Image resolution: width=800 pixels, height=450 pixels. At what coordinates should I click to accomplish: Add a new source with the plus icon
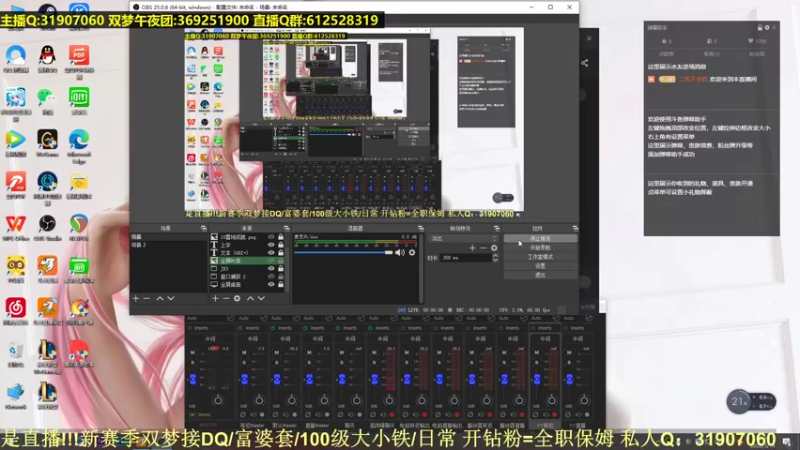tap(215, 298)
